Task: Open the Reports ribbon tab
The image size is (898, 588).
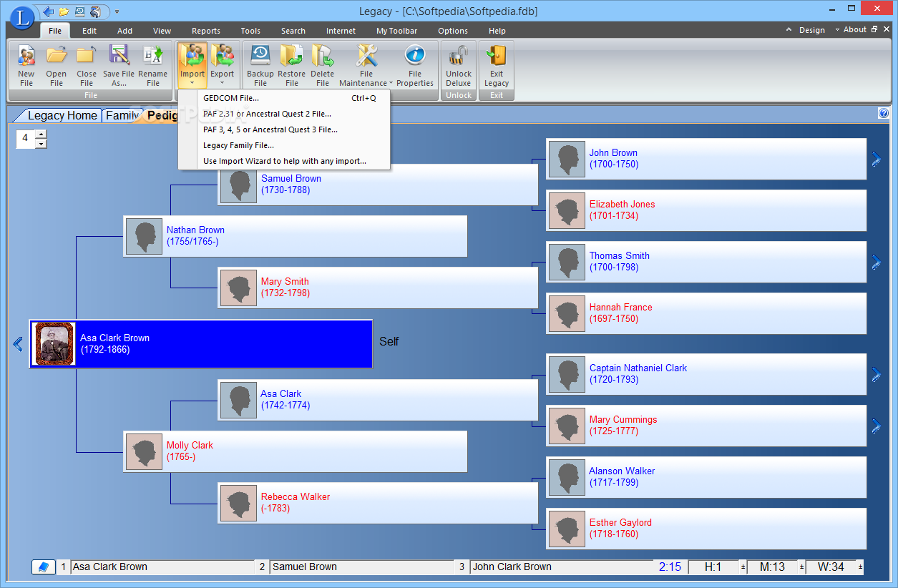Action: pos(206,31)
